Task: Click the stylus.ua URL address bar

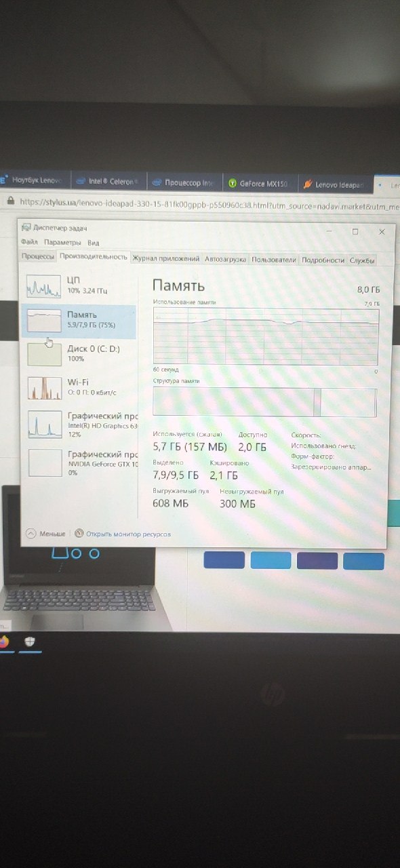Action: point(209,203)
